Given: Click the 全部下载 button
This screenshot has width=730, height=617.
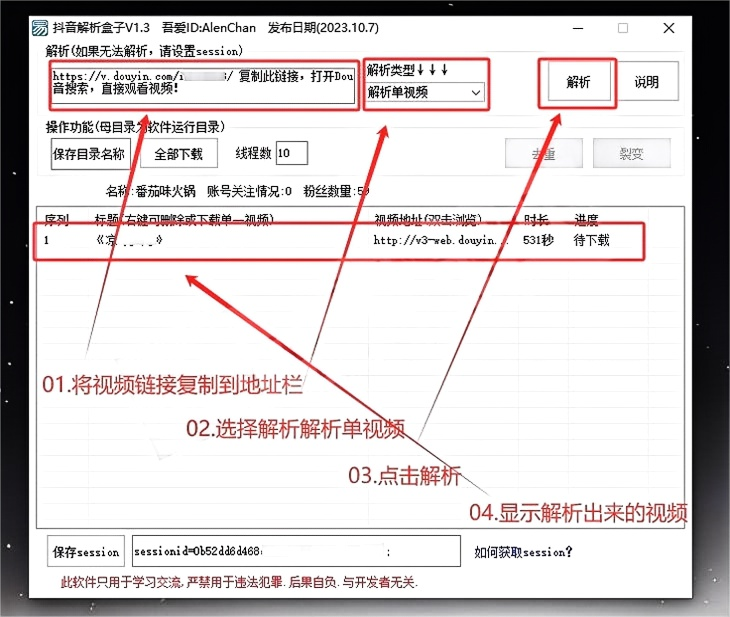Looking at the screenshot, I should click(179, 154).
